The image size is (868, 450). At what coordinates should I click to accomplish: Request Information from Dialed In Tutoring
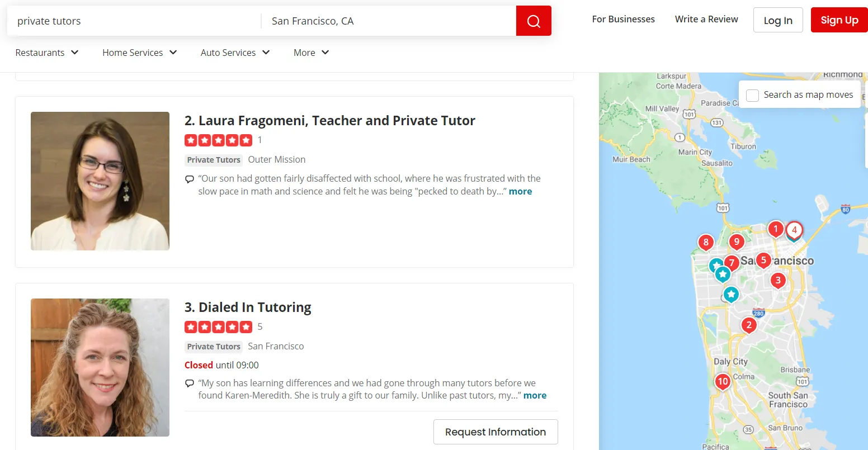[496, 432]
